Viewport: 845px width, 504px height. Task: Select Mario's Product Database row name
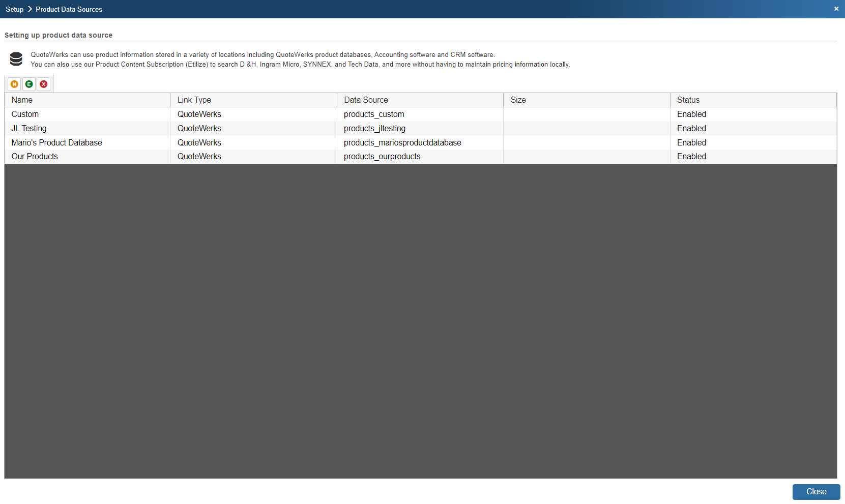(57, 143)
